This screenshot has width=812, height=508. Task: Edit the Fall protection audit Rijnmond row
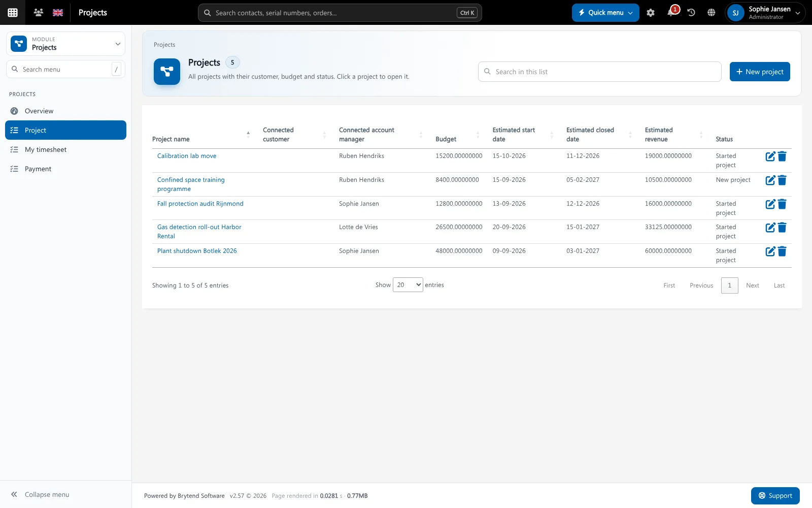click(770, 204)
